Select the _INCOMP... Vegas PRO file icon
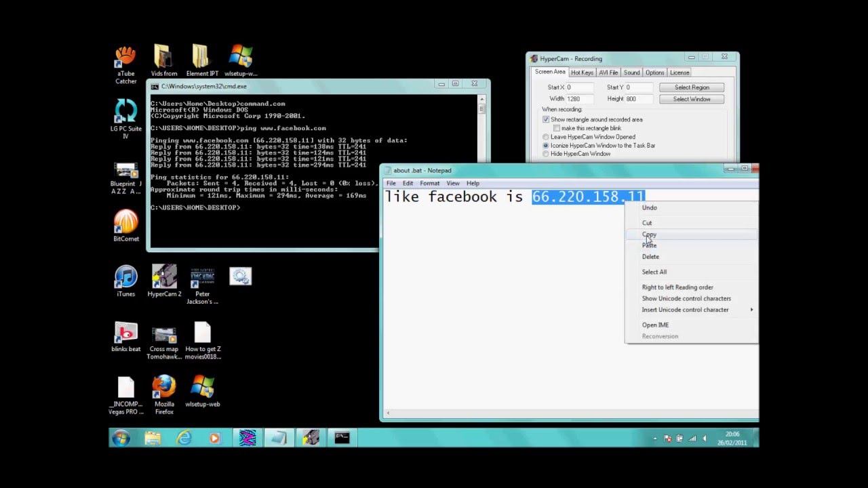Screen dimensions: 868x488 (125, 396)
